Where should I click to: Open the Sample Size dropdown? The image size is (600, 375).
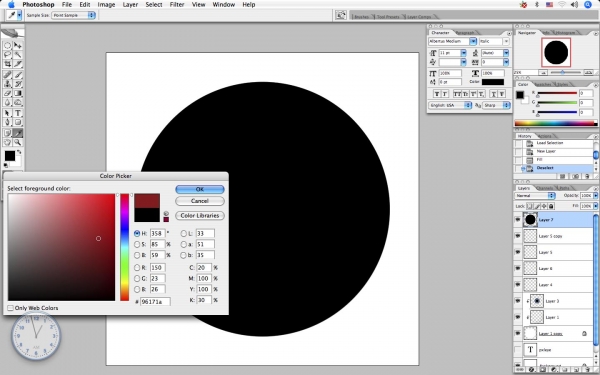coord(73,15)
